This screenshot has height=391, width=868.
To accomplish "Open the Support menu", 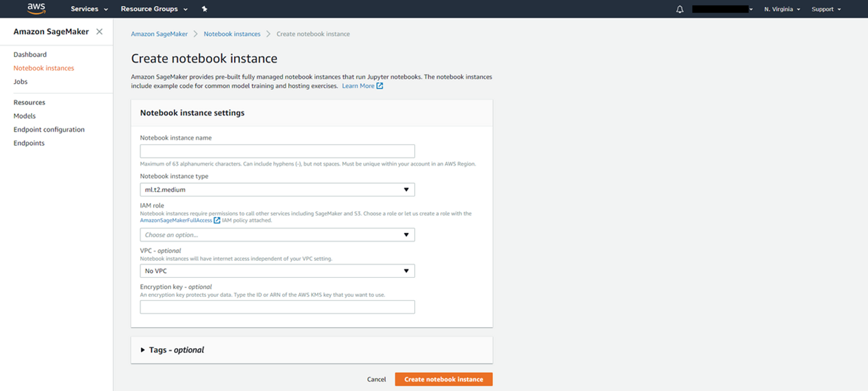I will pos(826,9).
